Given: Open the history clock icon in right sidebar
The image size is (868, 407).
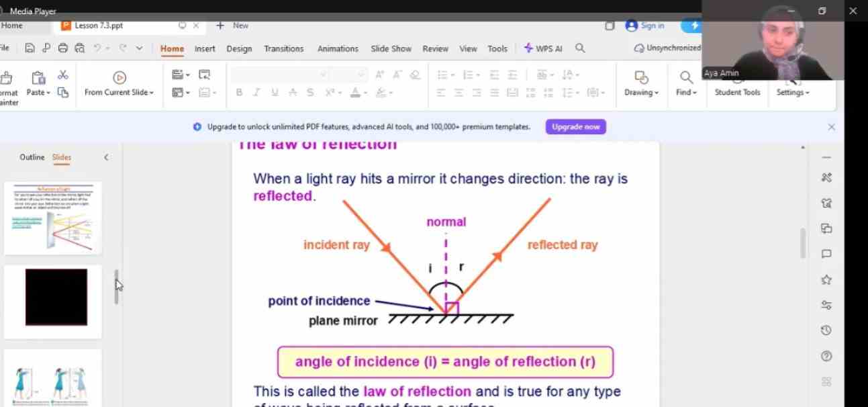Looking at the screenshot, I should click(x=826, y=330).
